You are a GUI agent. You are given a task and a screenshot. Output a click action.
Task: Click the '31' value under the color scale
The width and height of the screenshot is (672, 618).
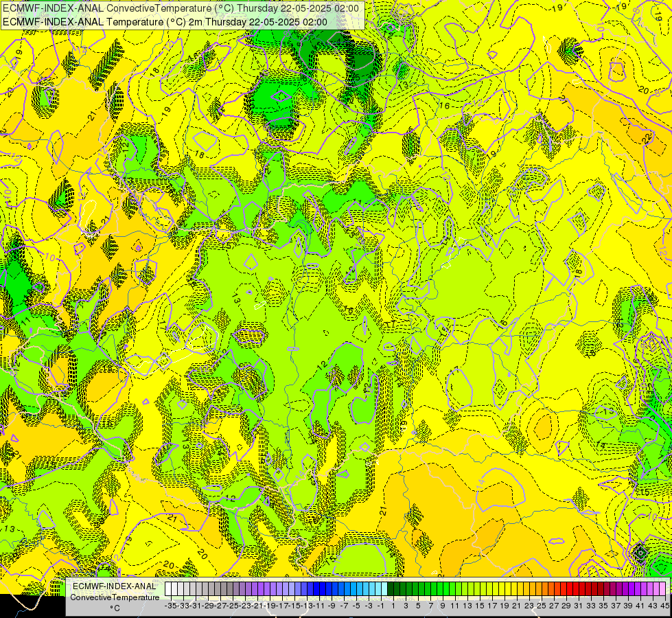point(579,606)
